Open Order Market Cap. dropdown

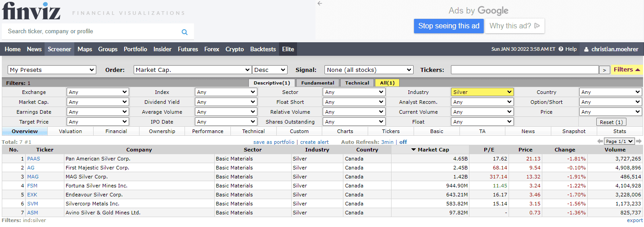click(x=193, y=70)
